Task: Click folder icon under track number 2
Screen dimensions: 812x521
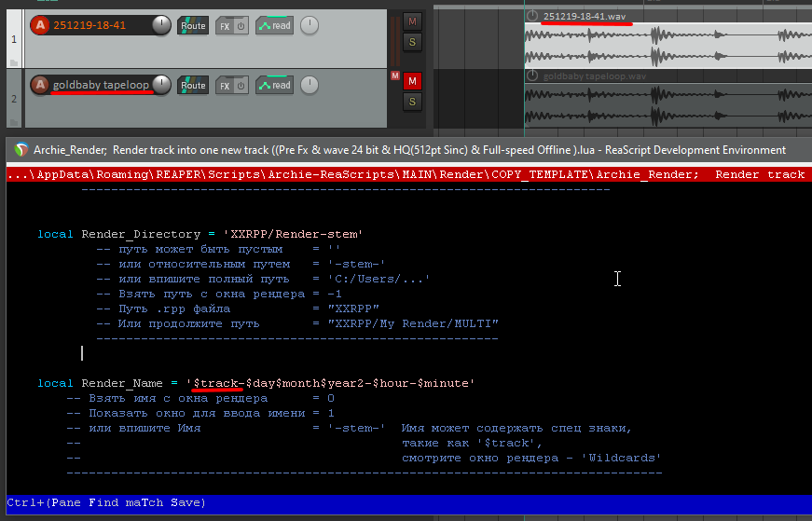Action: coord(14,122)
